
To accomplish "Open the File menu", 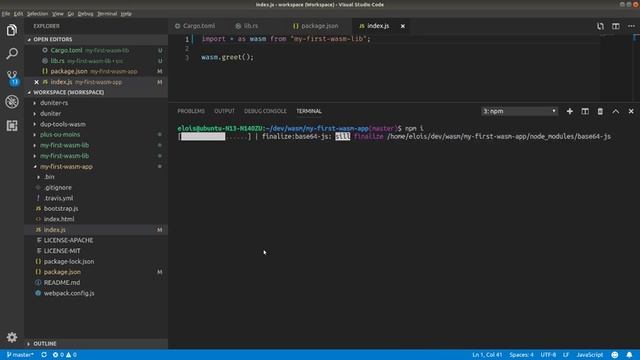I will pos(6,14).
